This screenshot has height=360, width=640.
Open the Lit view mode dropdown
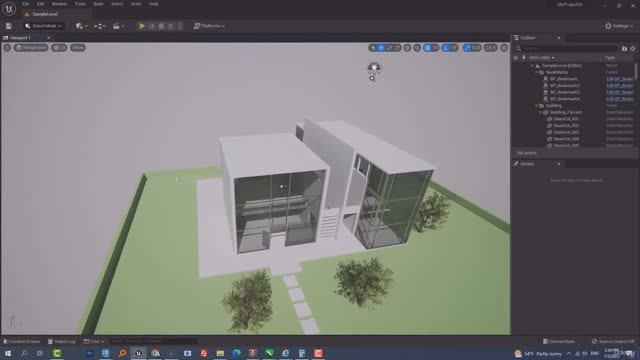[x=59, y=48]
